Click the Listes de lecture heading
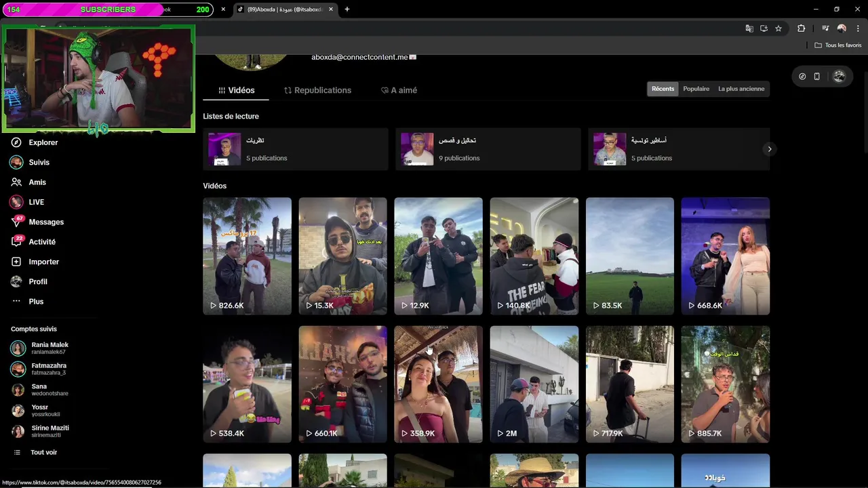The width and height of the screenshot is (868, 488). tap(231, 116)
